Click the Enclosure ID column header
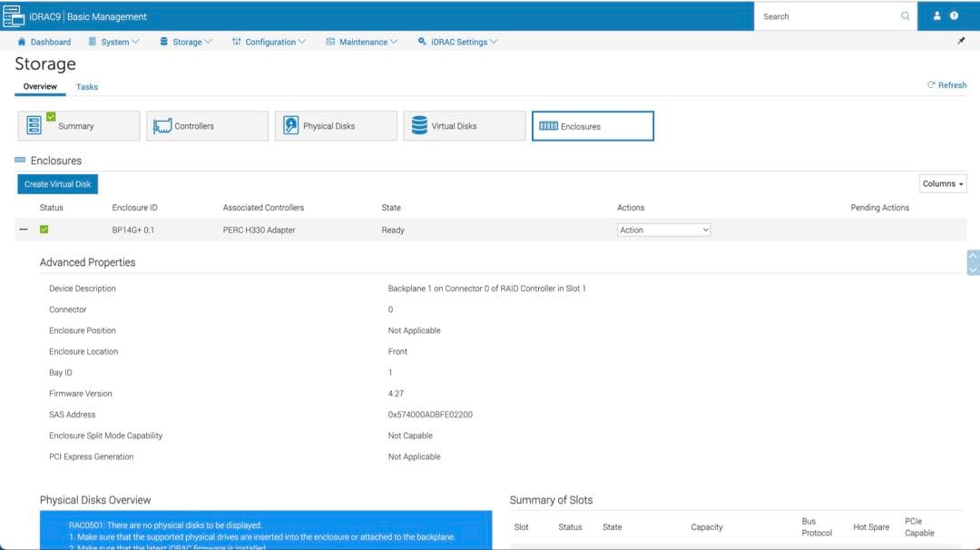 point(134,208)
